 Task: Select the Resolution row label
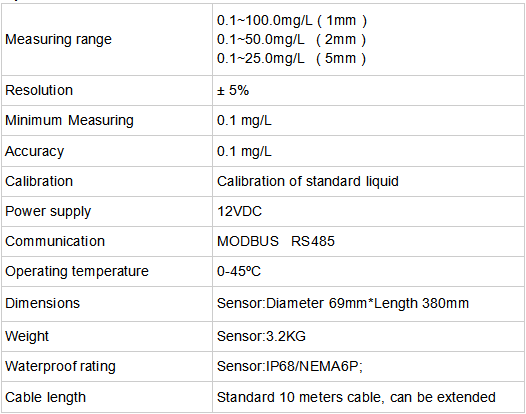point(39,90)
